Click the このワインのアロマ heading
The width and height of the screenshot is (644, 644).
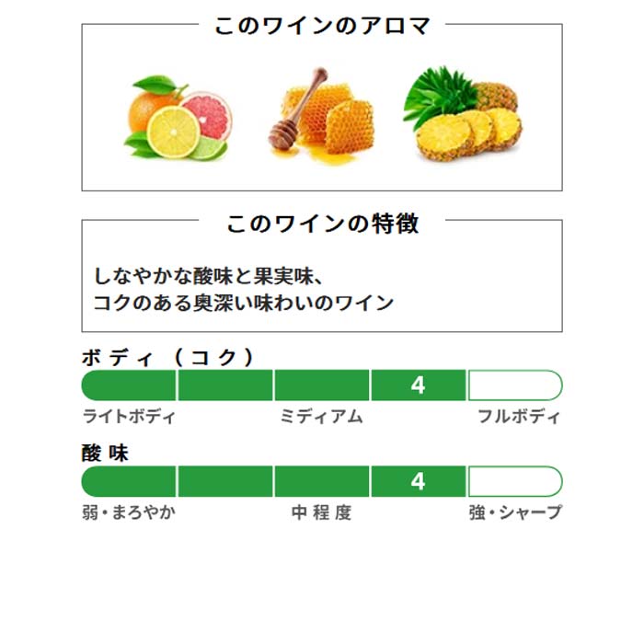pos(322,26)
